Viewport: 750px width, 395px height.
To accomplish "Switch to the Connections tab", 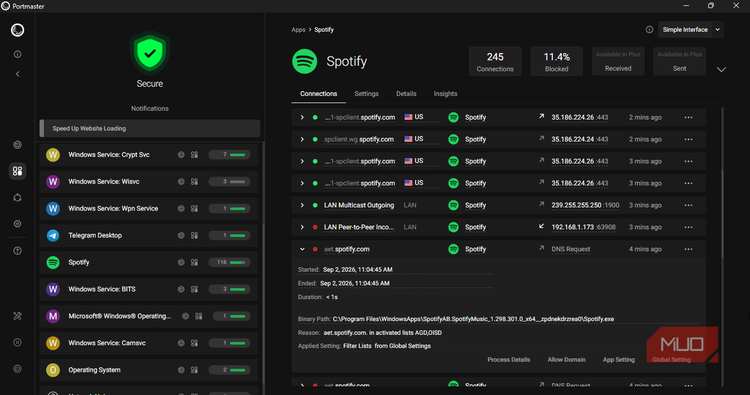I will click(x=319, y=94).
